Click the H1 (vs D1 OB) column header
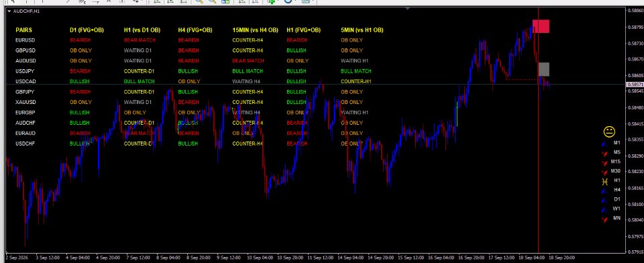 coord(142,30)
